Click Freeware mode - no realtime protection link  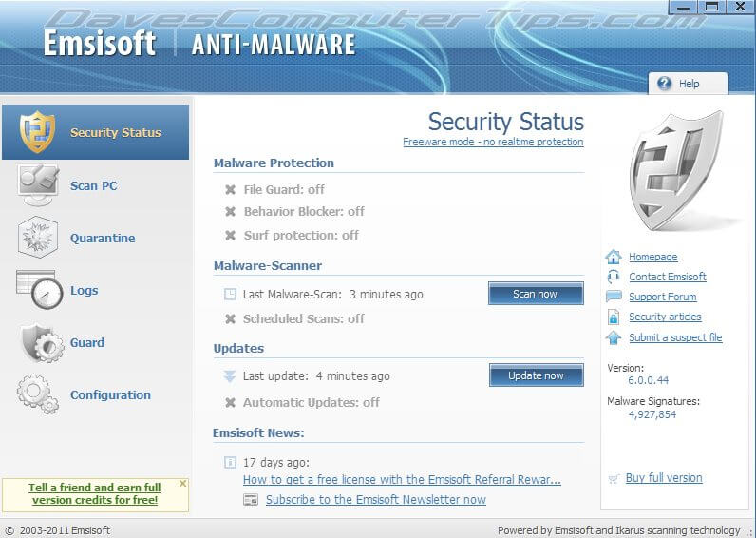point(493,142)
